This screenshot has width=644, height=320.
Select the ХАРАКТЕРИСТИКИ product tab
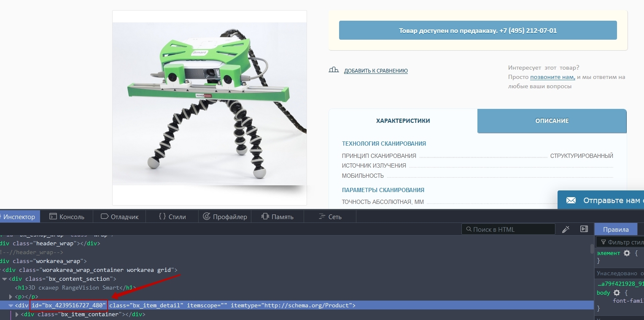pyautogui.click(x=403, y=121)
